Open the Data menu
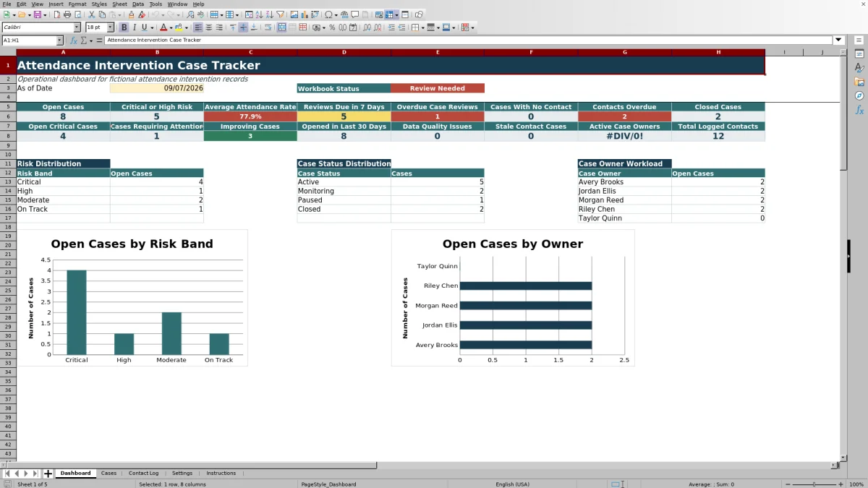 [x=137, y=4]
